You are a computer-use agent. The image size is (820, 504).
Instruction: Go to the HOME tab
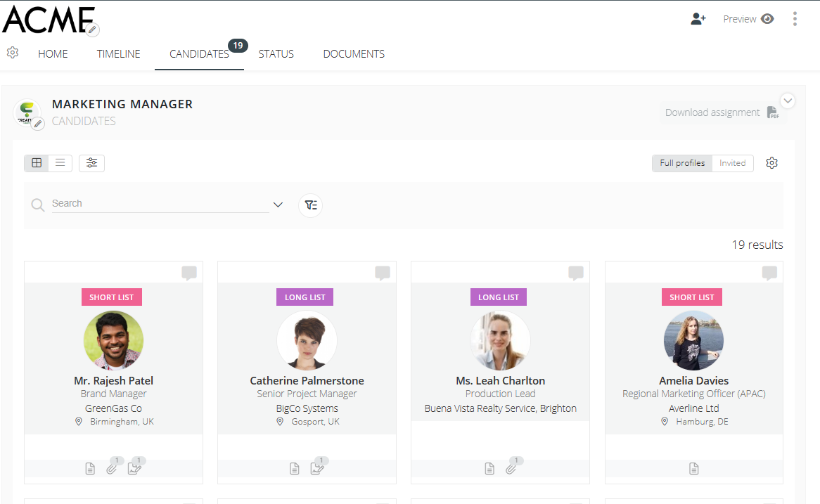[53, 54]
